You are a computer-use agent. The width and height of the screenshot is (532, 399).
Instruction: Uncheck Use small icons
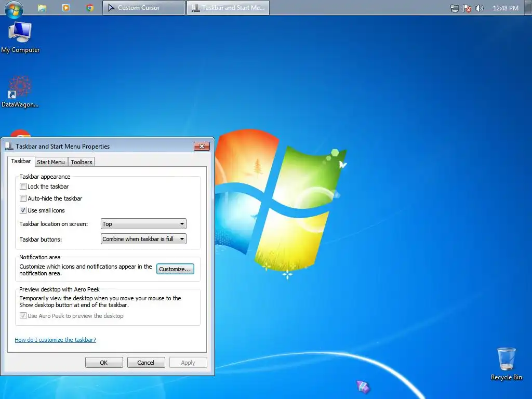click(23, 210)
